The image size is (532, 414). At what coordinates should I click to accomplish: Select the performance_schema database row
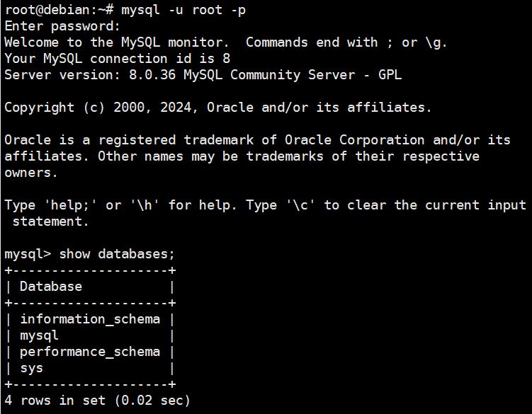coord(90,352)
